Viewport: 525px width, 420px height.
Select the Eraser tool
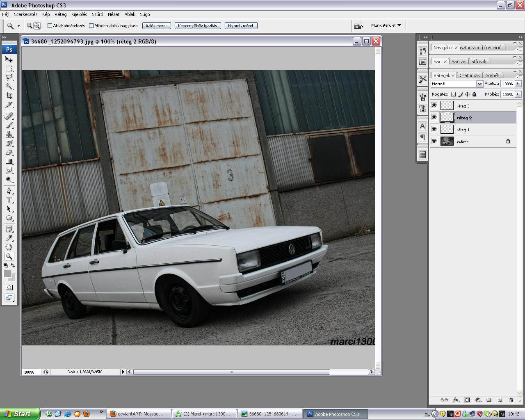9,153
